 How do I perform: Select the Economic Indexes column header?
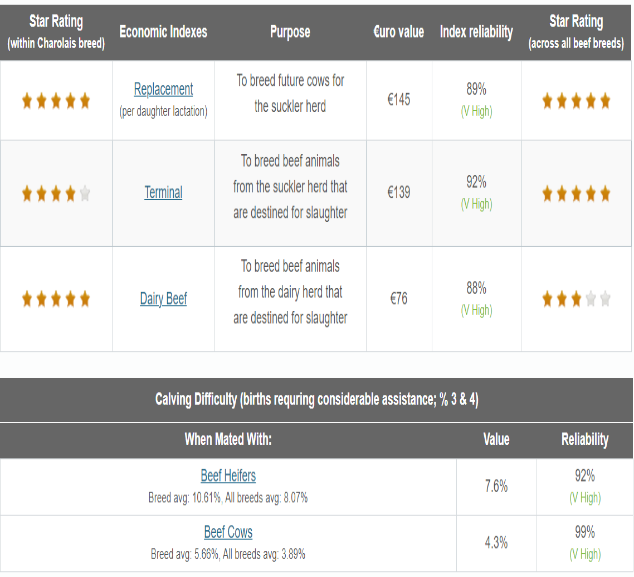tap(163, 32)
